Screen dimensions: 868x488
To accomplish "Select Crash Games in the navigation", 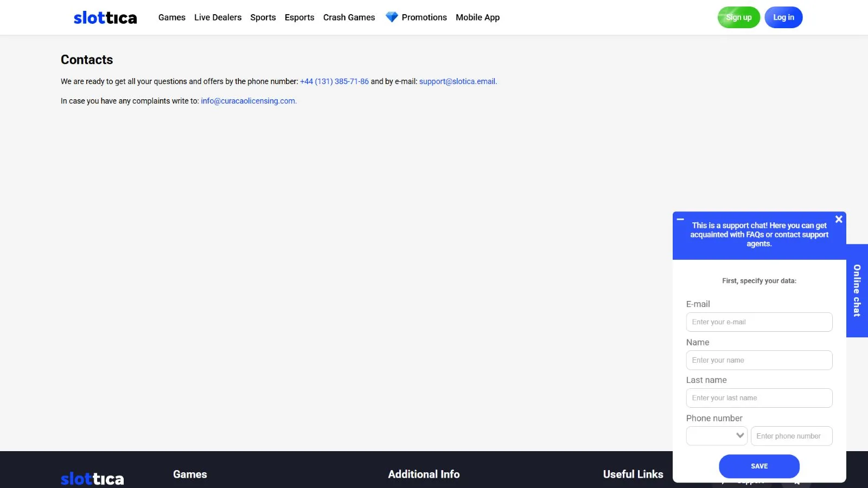I will [349, 17].
